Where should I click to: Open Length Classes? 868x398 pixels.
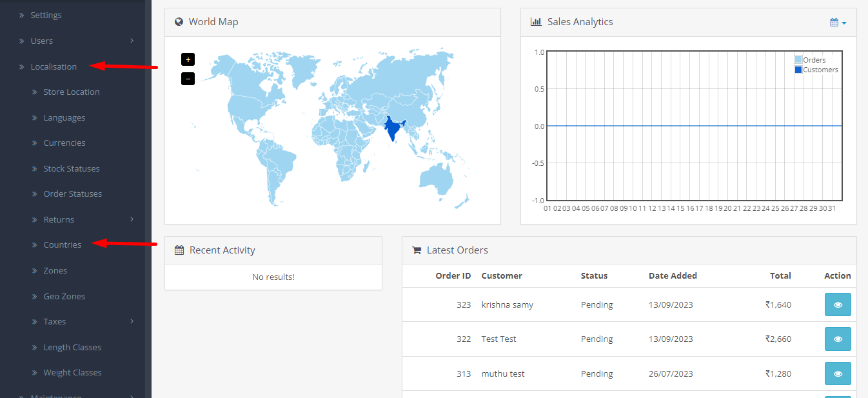(x=72, y=347)
